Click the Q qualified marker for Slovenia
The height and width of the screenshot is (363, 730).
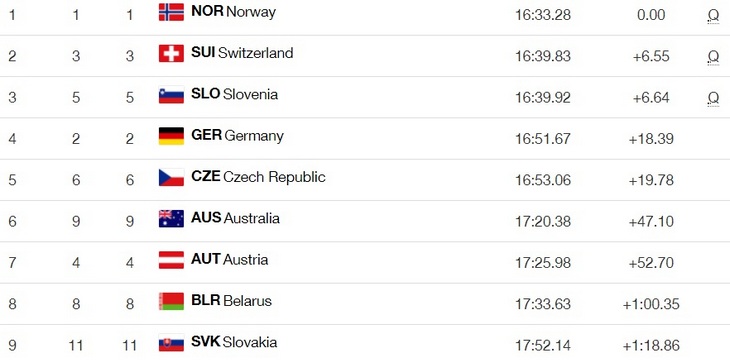(x=713, y=98)
